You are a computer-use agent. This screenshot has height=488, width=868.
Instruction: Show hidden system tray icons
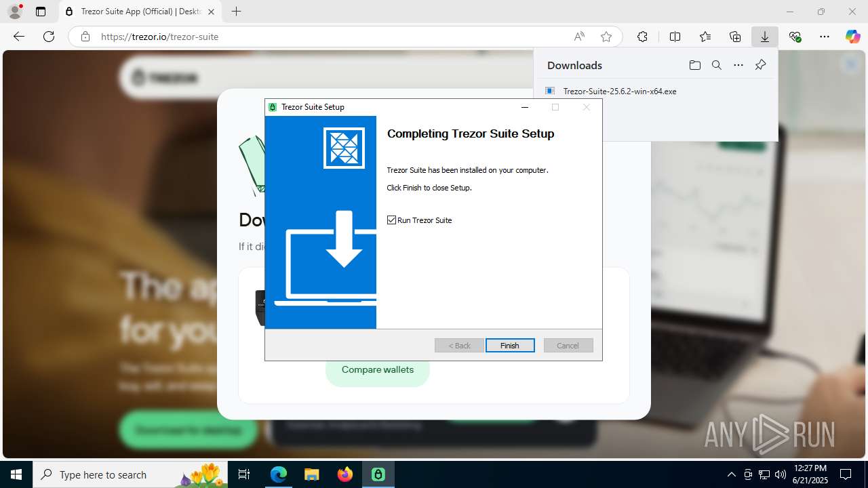click(731, 474)
